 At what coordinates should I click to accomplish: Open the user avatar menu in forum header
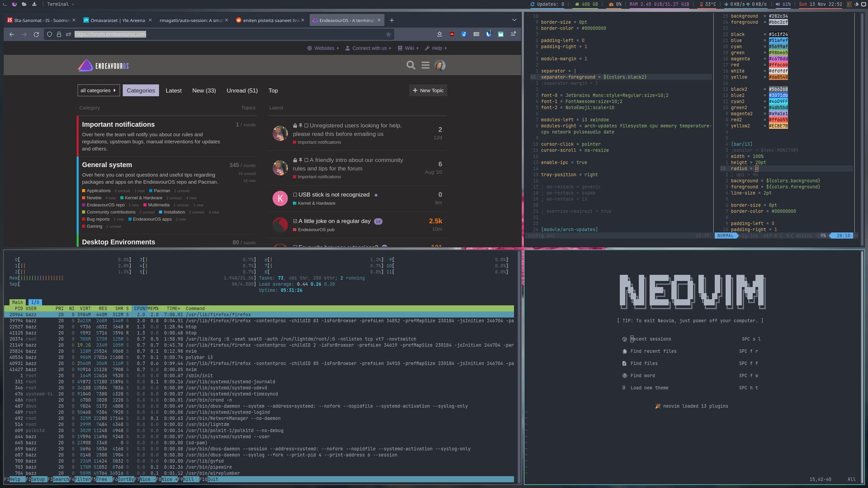440,66
